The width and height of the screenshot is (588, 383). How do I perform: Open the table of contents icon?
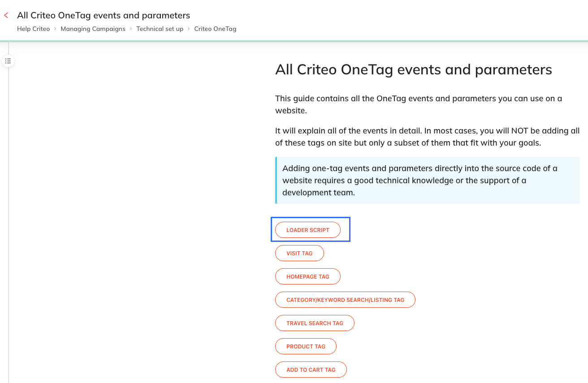point(8,61)
